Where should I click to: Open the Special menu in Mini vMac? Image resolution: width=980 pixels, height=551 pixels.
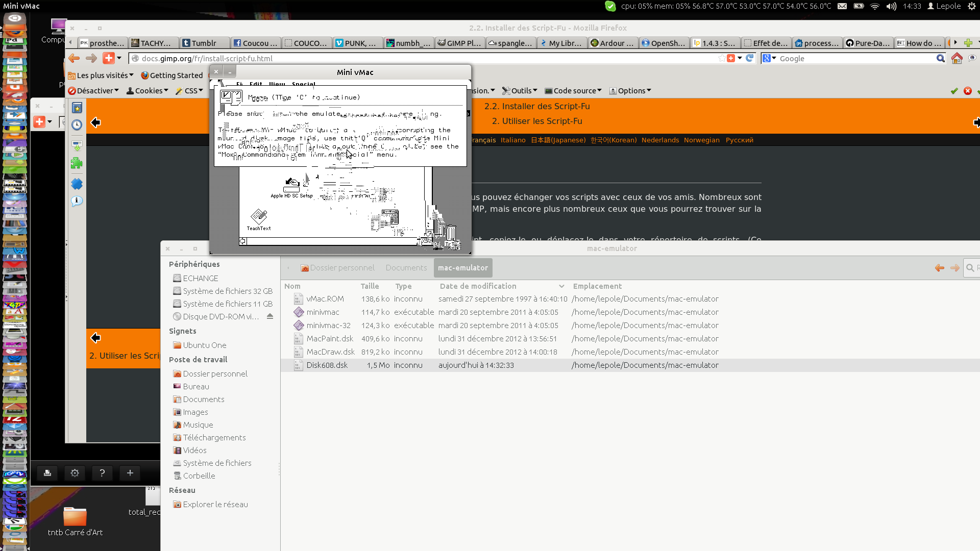coord(304,84)
